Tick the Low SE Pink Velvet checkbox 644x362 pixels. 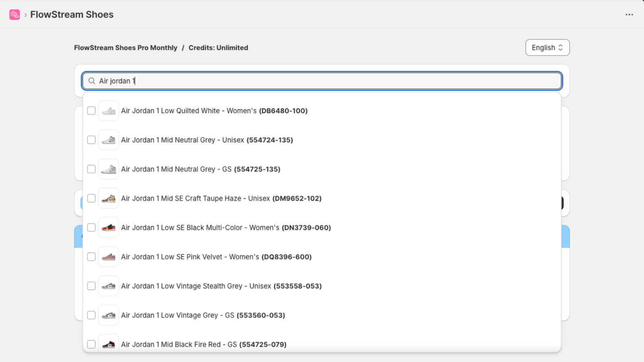pyautogui.click(x=91, y=257)
